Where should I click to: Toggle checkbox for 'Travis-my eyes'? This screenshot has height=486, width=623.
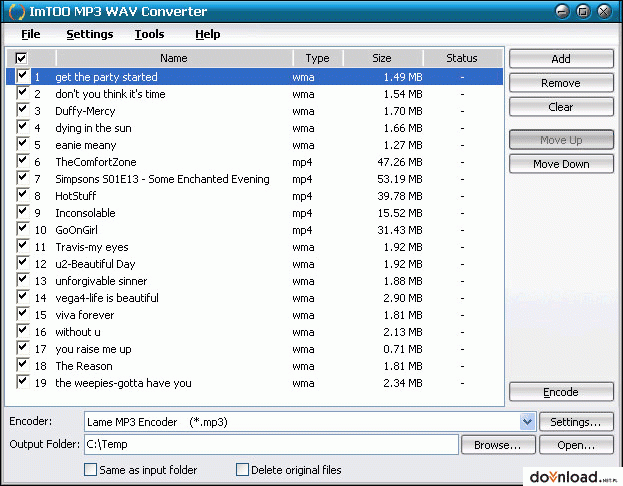pos(22,246)
